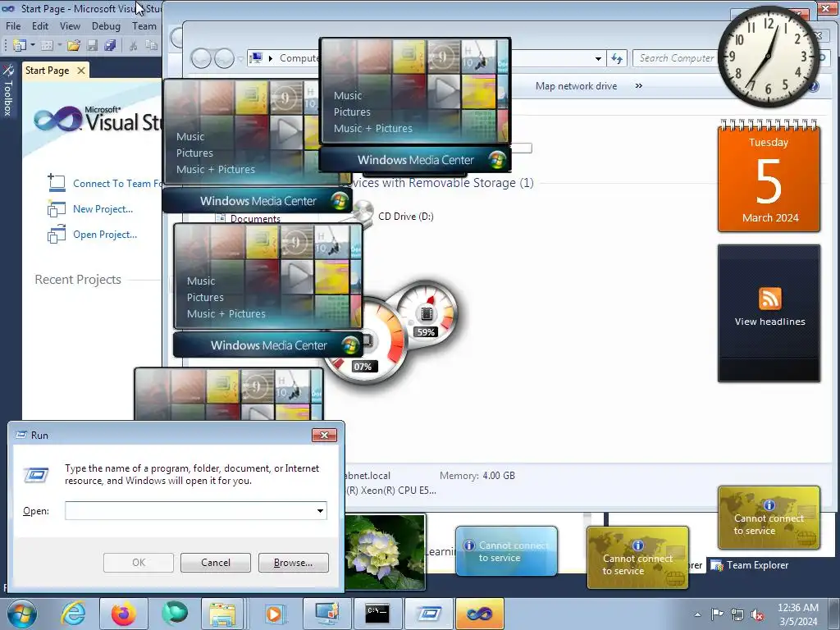Click the Action Center flag tray icon

point(717,614)
